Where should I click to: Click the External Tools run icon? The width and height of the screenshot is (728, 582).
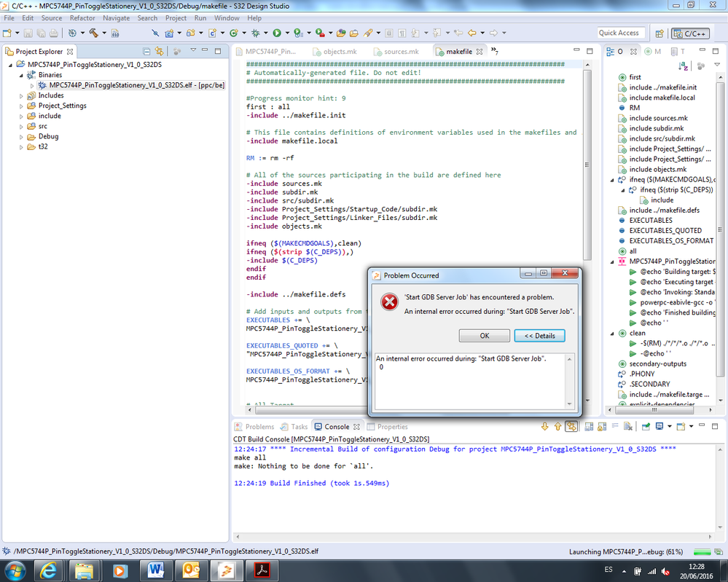[x=319, y=33]
